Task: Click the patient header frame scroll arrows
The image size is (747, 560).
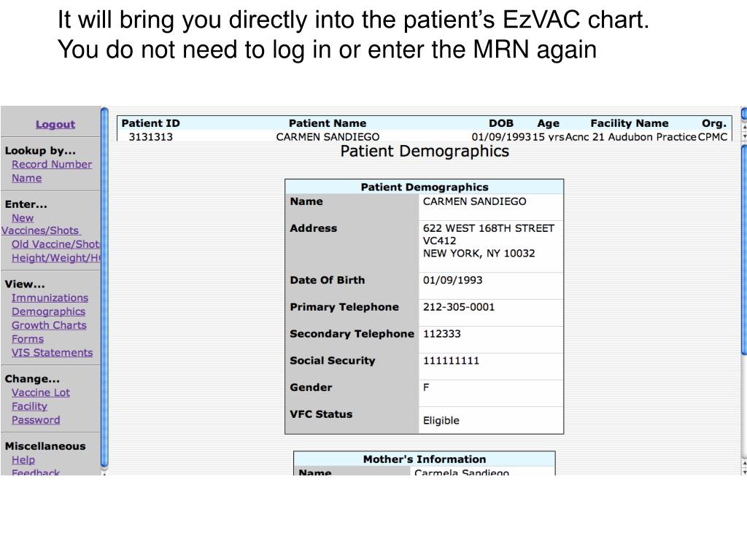Action: pos(743,131)
